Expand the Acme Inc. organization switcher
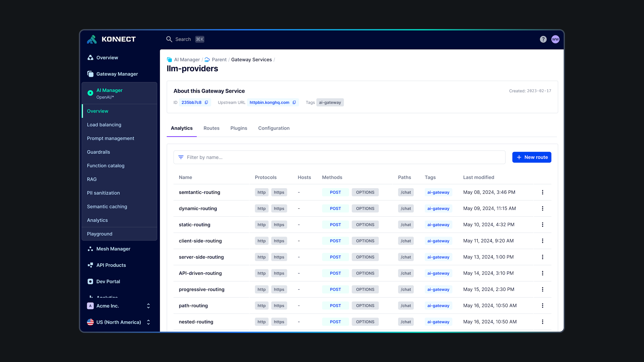 [148, 306]
